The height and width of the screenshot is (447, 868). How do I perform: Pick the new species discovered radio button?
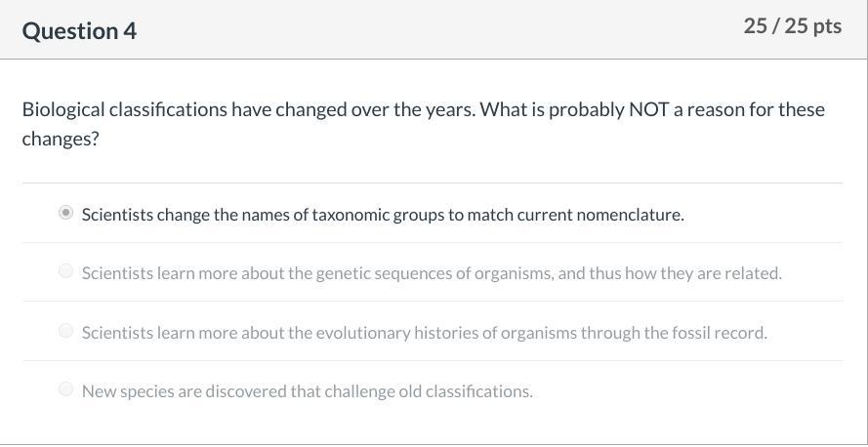click(x=65, y=389)
